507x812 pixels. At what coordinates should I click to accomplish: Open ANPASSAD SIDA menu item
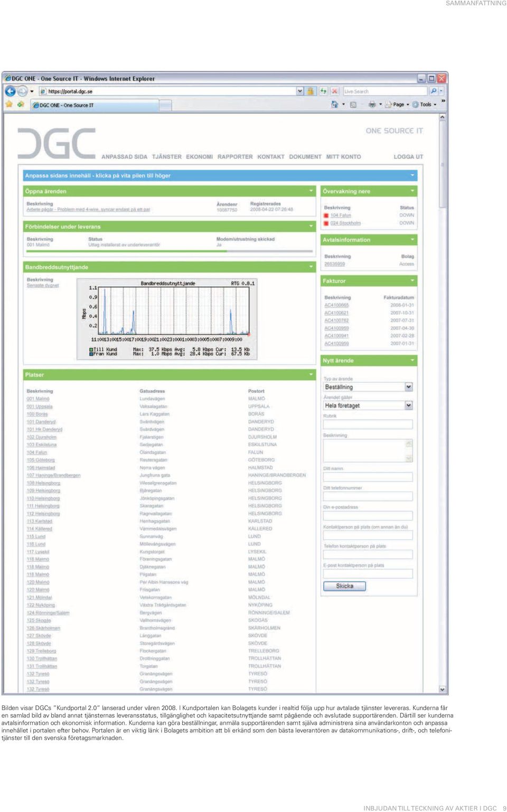(x=124, y=157)
